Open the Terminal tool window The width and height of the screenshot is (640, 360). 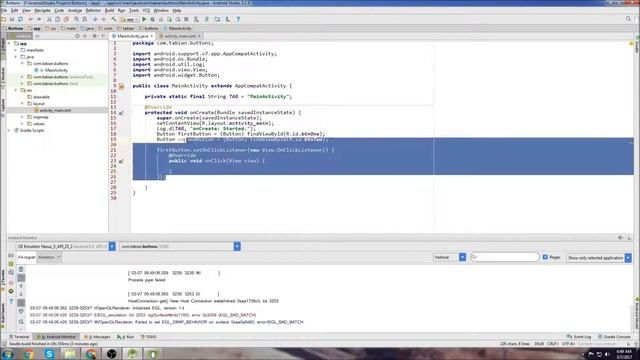(19, 337)
